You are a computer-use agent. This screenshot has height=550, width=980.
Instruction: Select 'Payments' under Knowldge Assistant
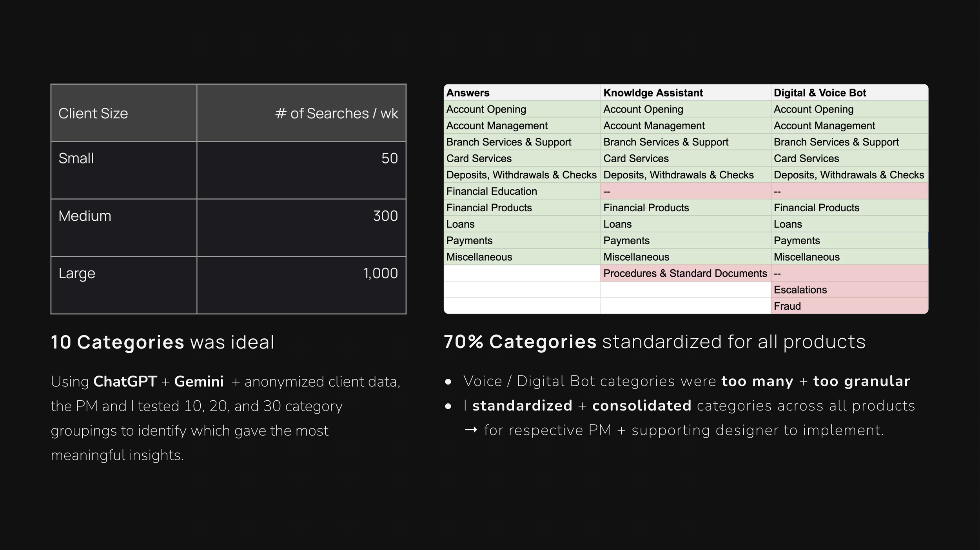pyautogui.click(x=686, y=241)
